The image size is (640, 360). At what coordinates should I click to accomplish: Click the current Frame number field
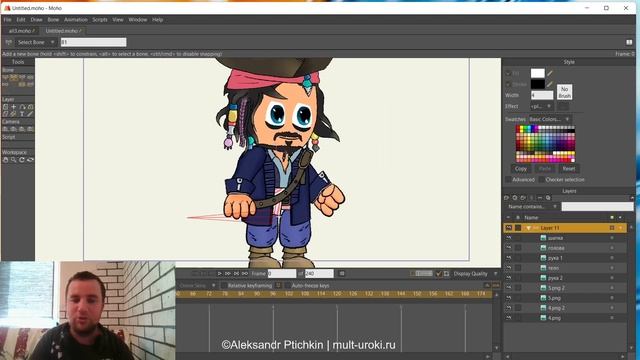click(282, 273)
